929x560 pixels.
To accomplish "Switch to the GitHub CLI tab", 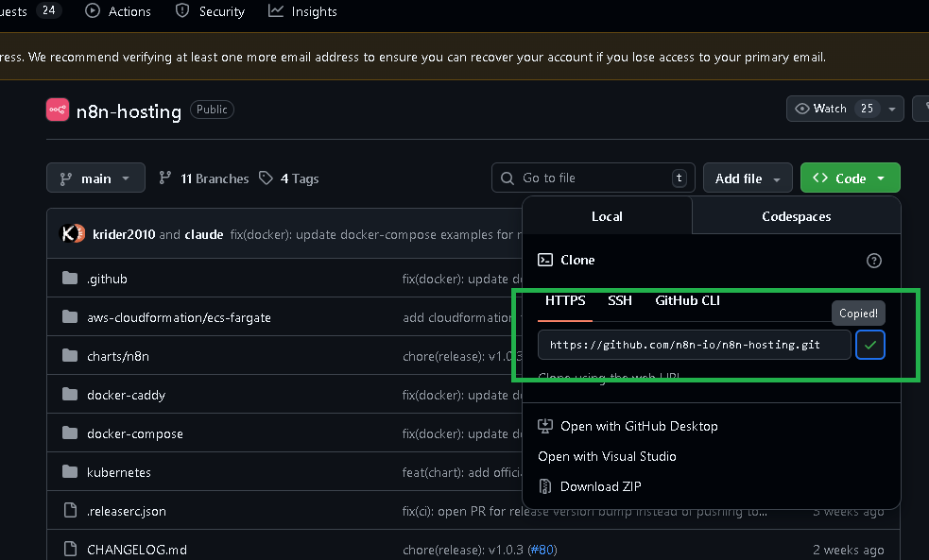I will [687, 300].
